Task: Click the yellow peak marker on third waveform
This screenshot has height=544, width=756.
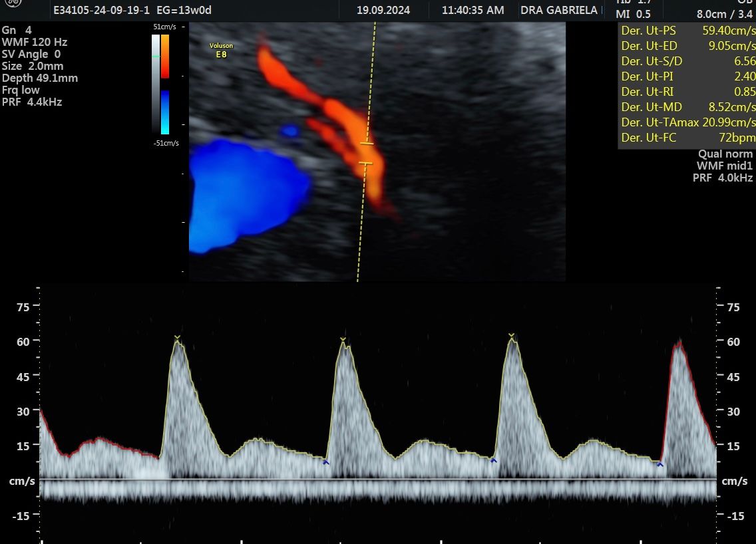Action: coord(511,336)
